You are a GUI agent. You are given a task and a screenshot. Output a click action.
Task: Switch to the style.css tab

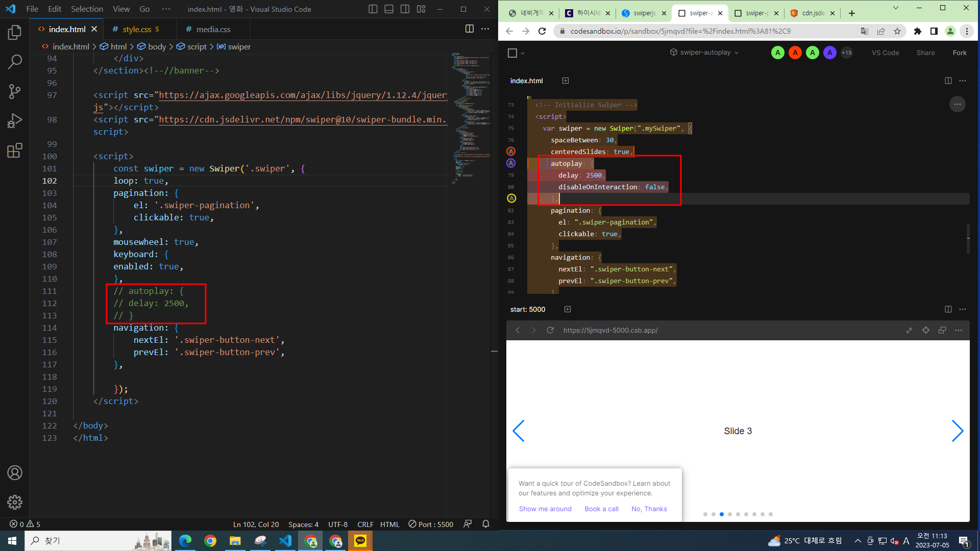(x=137, y=30)
